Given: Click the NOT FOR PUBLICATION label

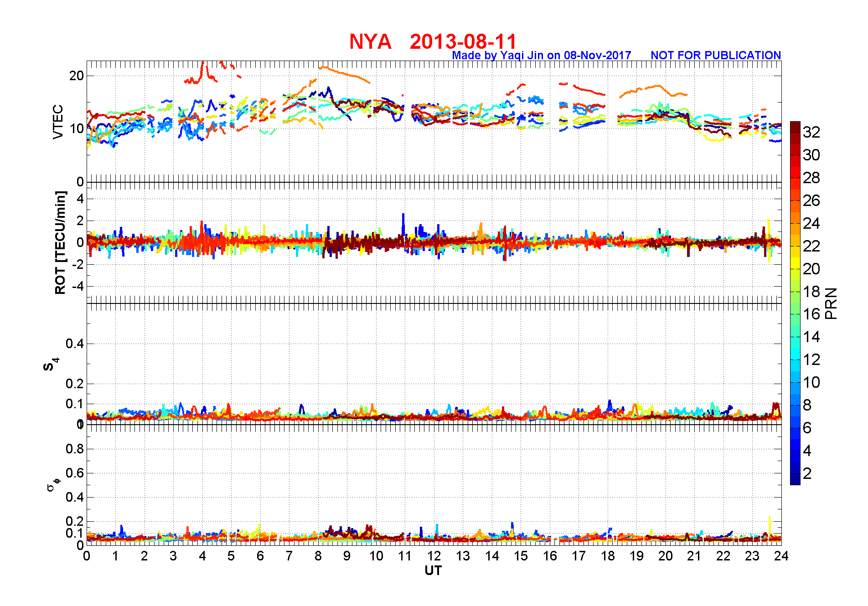Looking at the screenshot, I should pyautogui.click(x=716, y=55).
